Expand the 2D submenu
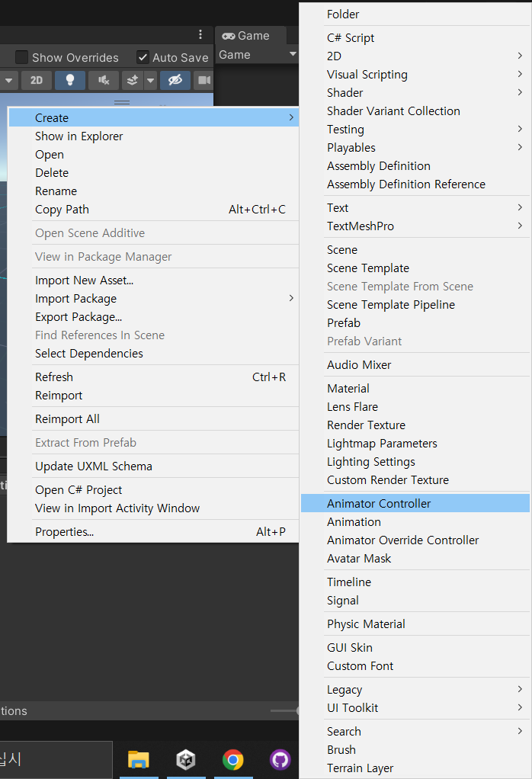Image resolution: width=532 pixels, height=779 pixels. click(x=415, y=56)
